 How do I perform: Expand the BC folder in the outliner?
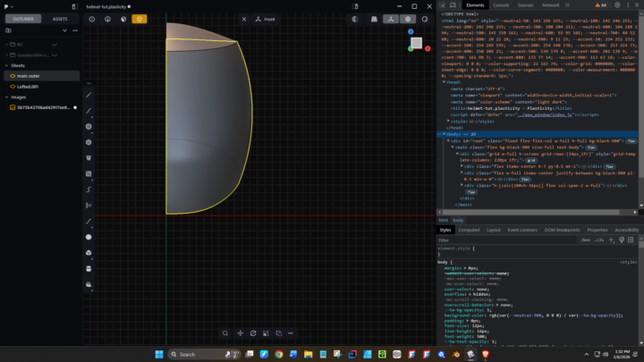7,45
